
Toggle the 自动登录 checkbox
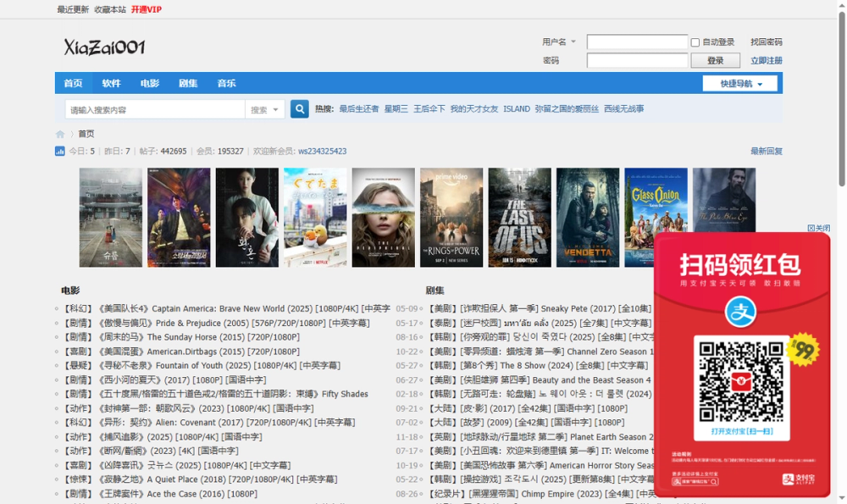(x=695, y=42)
